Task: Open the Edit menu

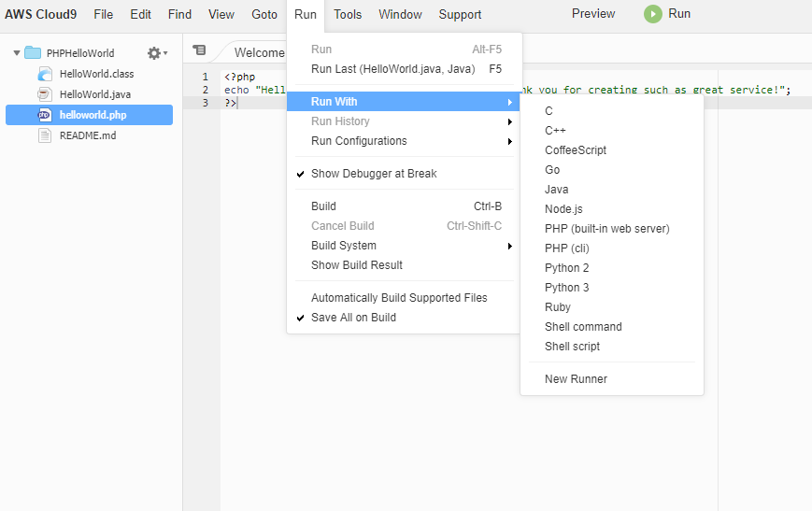Action: click(140, 15)
